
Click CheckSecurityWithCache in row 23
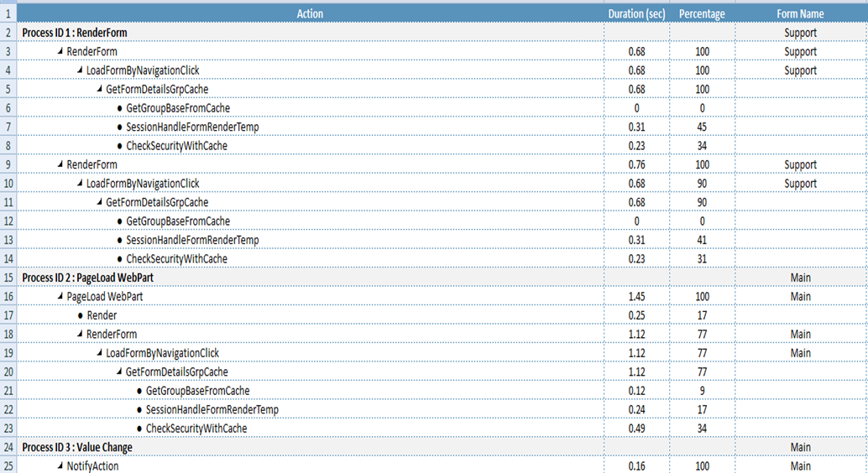(x=196, y=429)
